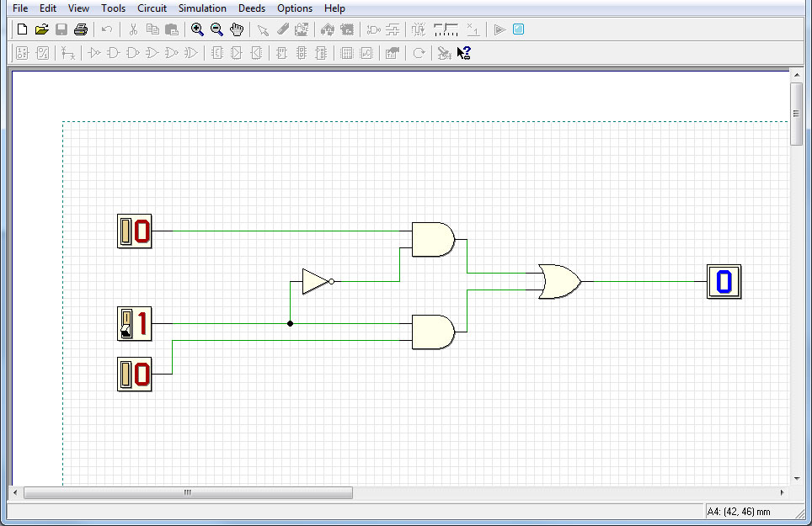
Task: Open an existing circuit file
Action: click(42, 29)
